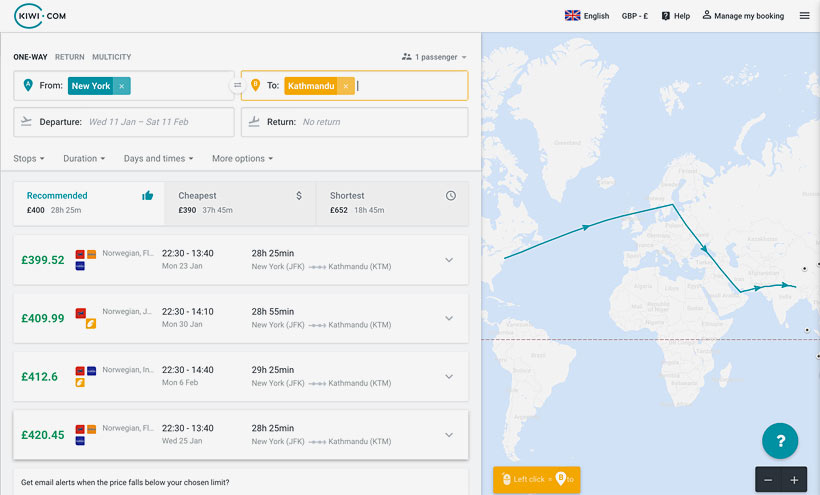This screenshot has width=820, height=495.
Task: Click the clock Shortest icon
Action: coord(451,195)
